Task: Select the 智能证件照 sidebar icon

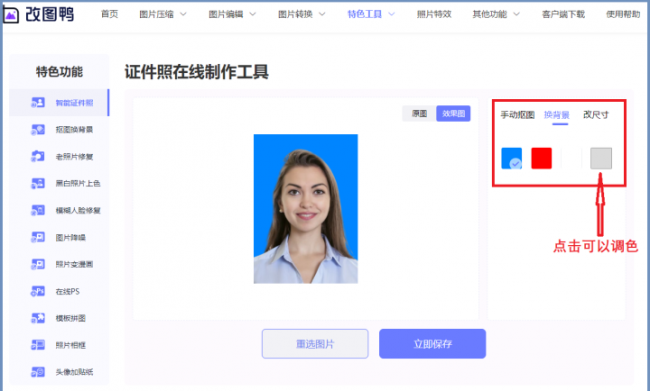Action: tap(38, 102)
